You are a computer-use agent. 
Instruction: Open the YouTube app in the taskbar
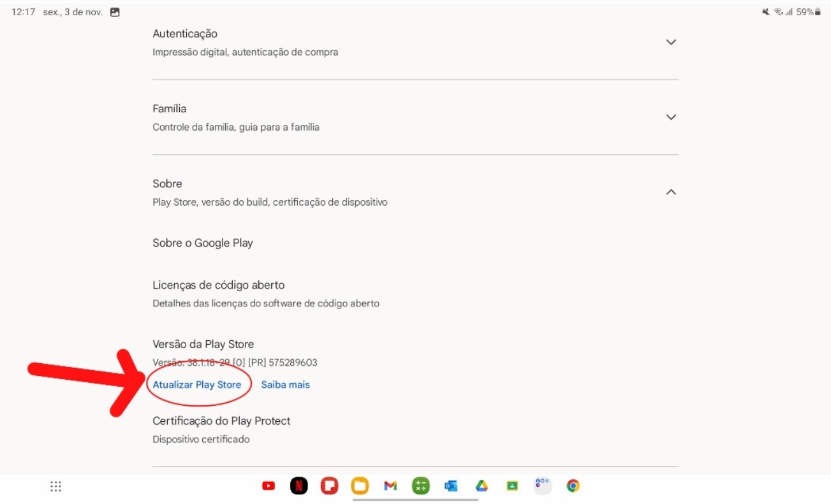pos(268,486)
